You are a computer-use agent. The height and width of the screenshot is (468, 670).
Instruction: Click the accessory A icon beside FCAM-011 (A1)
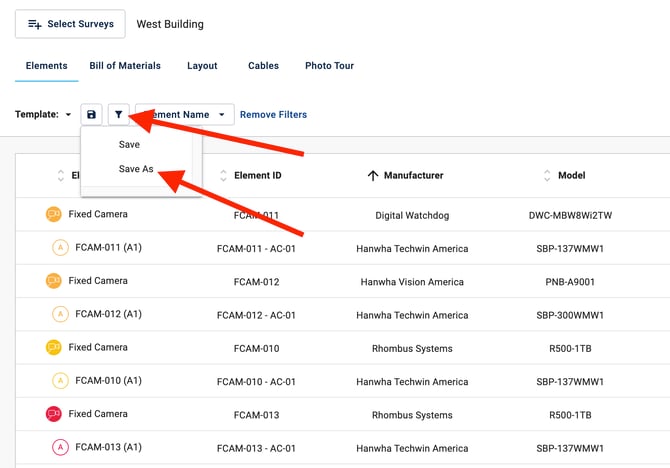tap(60, 248)
